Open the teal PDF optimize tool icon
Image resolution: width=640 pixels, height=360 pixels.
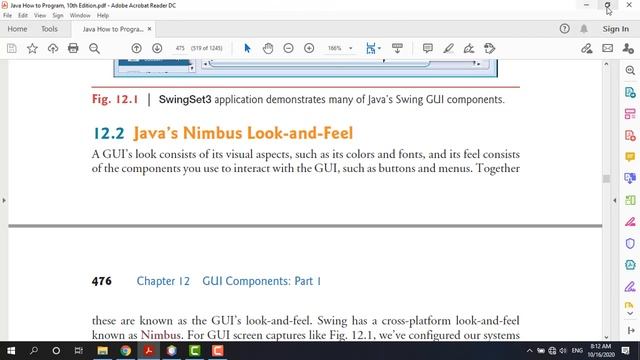pyautogui.click(x=630, y=265)
